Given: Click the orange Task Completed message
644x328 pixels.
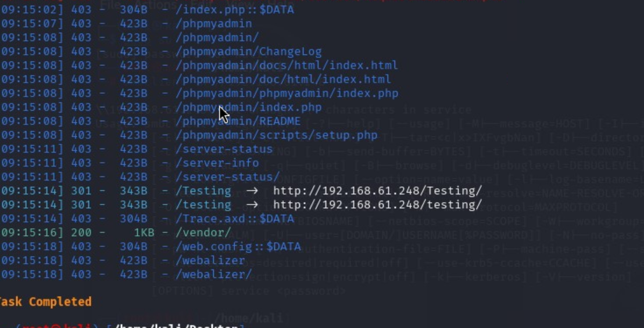Looking at the screenshot, I should [x=45, y=302].
